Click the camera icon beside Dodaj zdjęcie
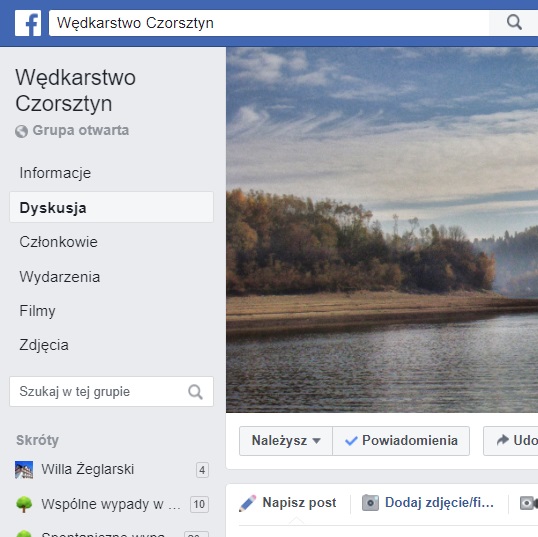The height and width of the screenshot is (537, 538). pos(371,503)
